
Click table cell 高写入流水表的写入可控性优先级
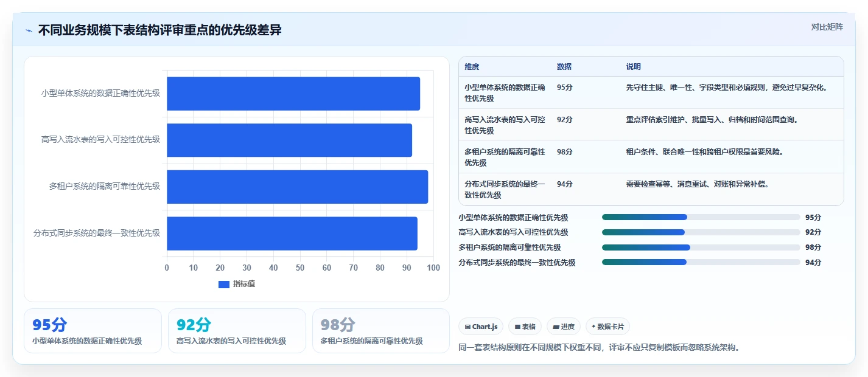point(505,125)
